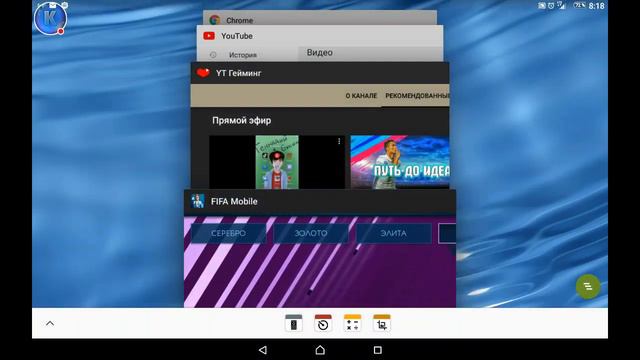Launch the calculator small app
Screen dimensions: 640x360
(x=352, y=323)
